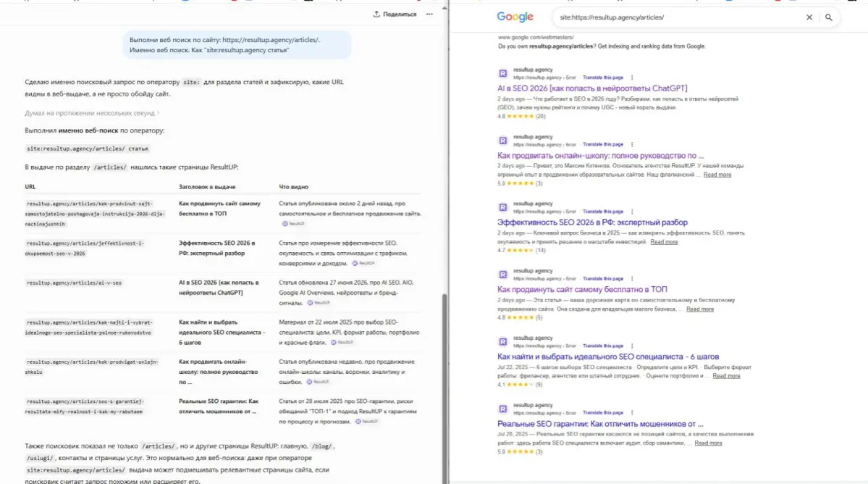Click the user message bubble 'Выполни веб поиск по сайту'
Screen dimensions: 868x484
237,45
